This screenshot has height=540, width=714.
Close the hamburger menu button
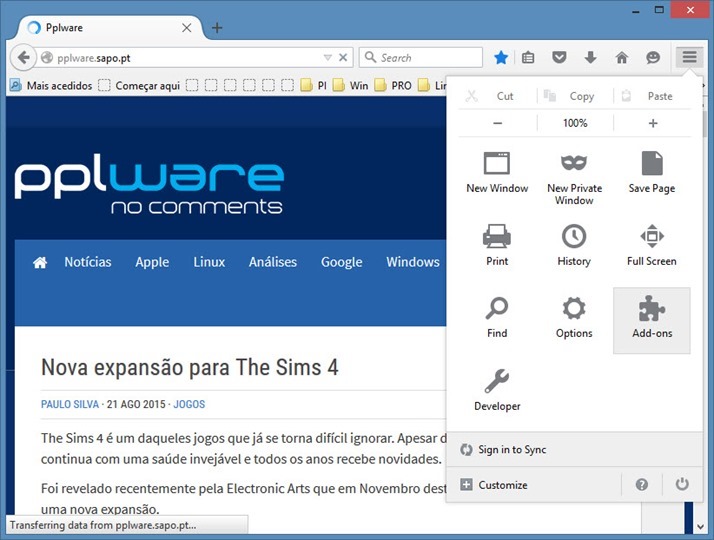click(689, 57)
